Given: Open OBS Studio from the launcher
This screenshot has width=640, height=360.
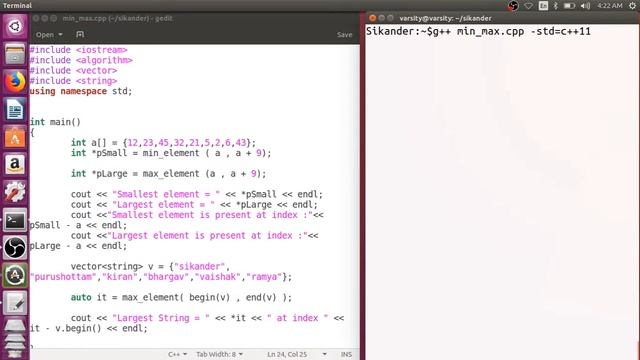Looking at the screenshot, I should tap(15, 248).
